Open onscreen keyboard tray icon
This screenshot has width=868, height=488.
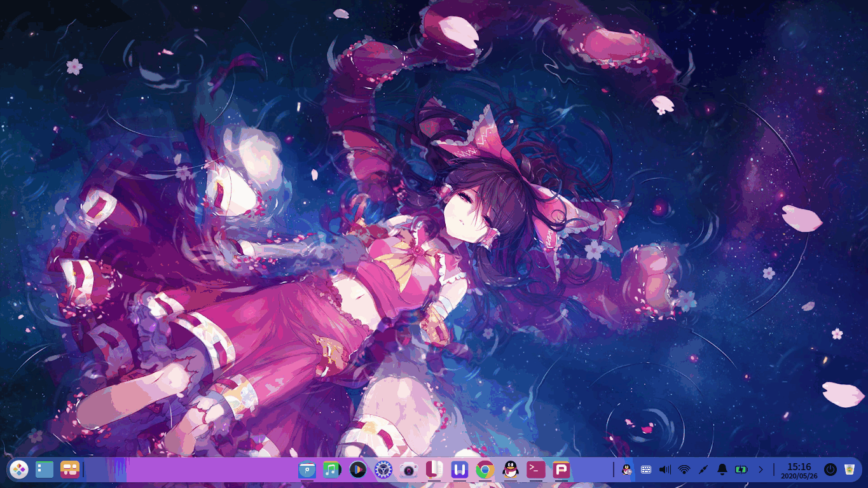pos(646,470)
